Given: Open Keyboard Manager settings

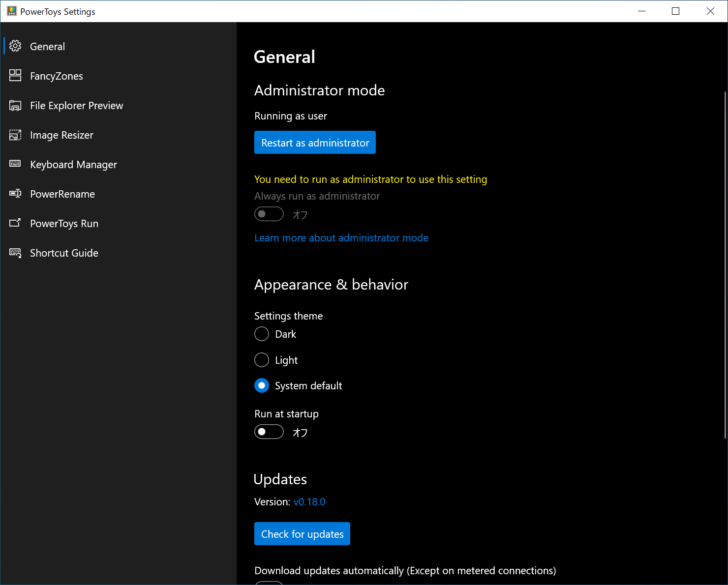Looking at the screenshot, I should 118,164.
